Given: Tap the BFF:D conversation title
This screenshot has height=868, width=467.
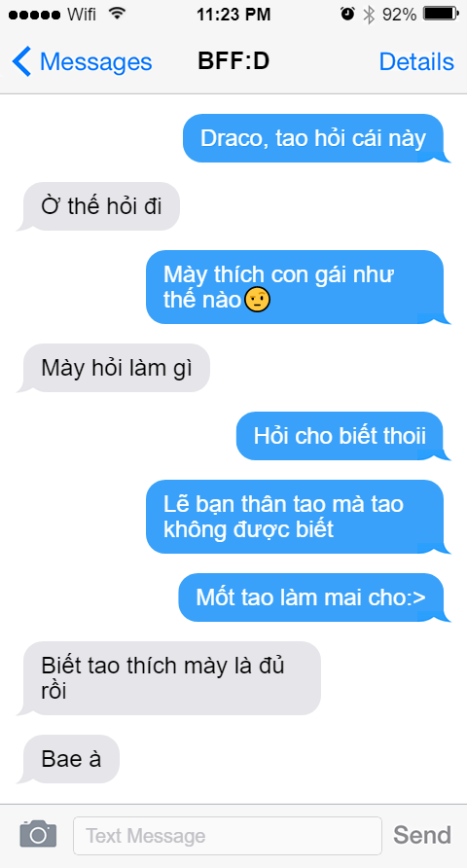Looking at the screenshot, I should 233,61.
